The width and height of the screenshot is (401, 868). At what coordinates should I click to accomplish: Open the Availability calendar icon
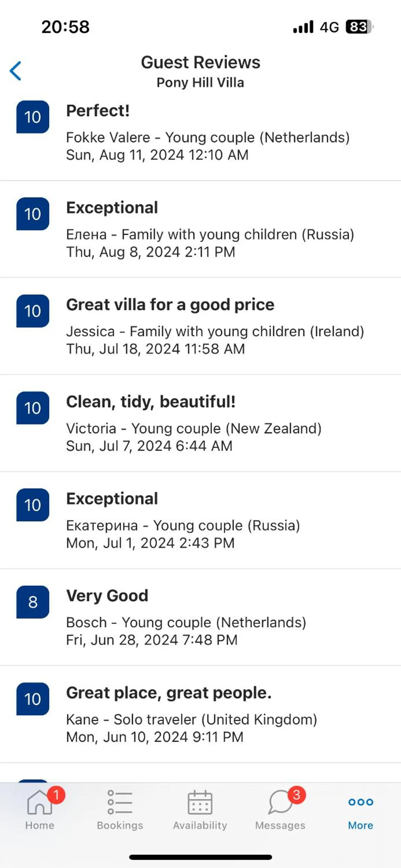[x=200, y=802]
